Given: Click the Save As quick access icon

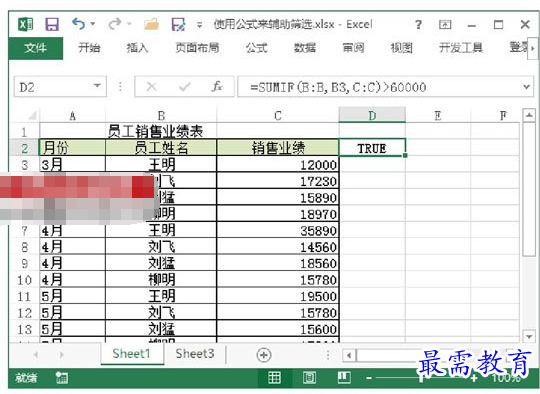Looking at the screenshot, I should pyautogui.click(x=178, y=24).
